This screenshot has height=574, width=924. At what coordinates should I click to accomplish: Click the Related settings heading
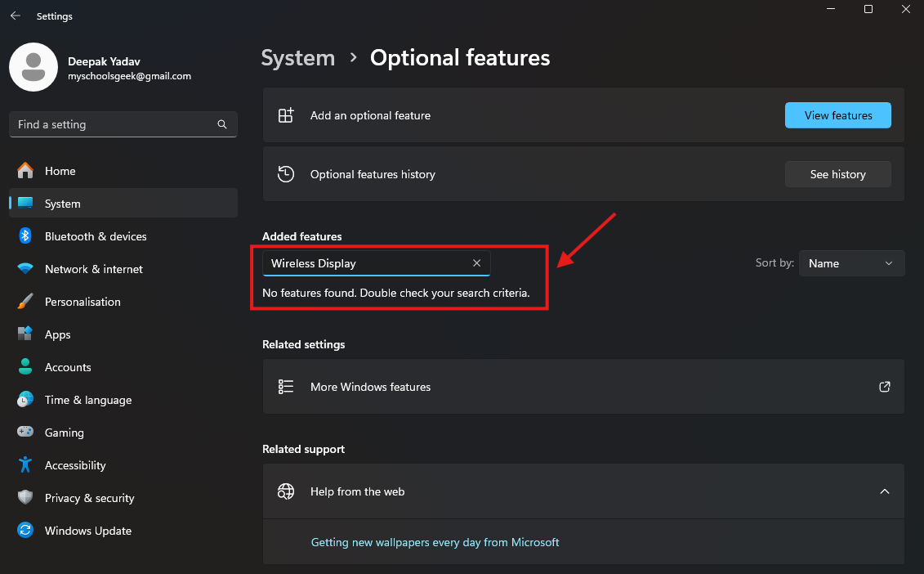pyautogui.click(x=303, y=344)
